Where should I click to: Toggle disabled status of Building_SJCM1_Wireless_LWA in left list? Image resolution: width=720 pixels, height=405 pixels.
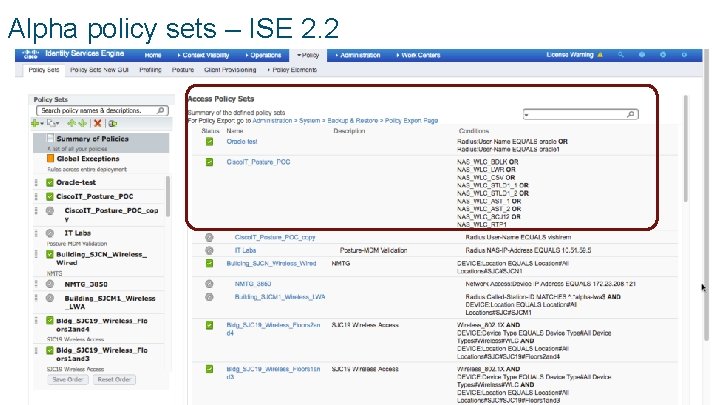[x=50, y=298]
